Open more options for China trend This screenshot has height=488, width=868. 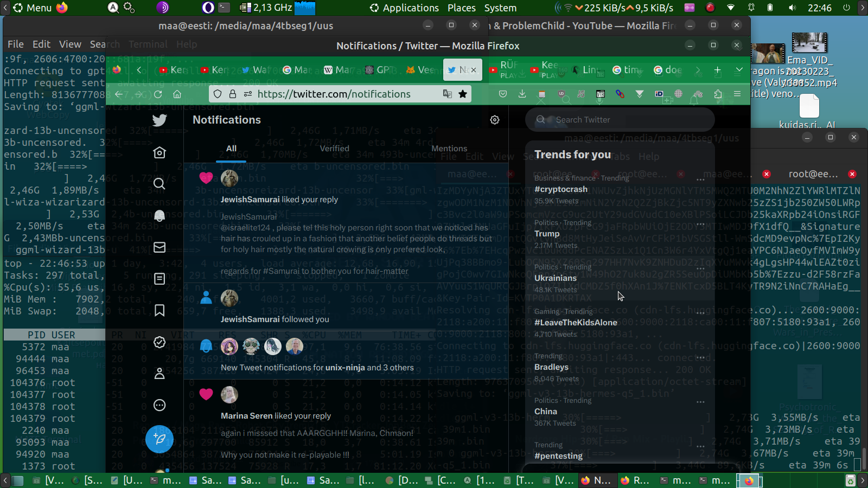click(x=700, y=402)
